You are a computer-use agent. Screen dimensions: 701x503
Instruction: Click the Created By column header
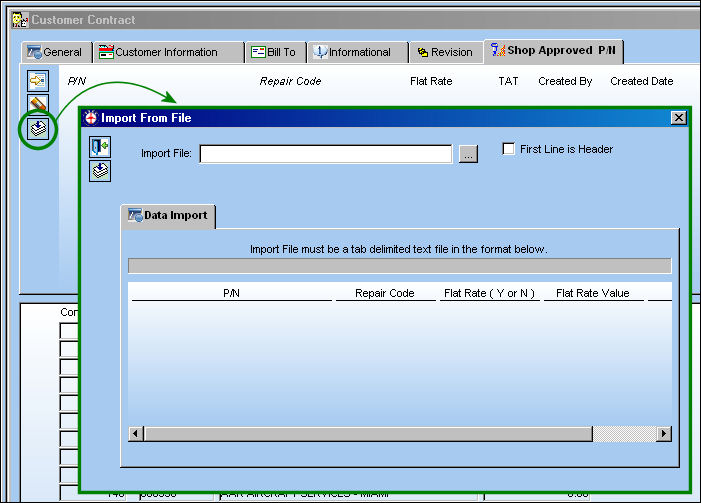565,81
